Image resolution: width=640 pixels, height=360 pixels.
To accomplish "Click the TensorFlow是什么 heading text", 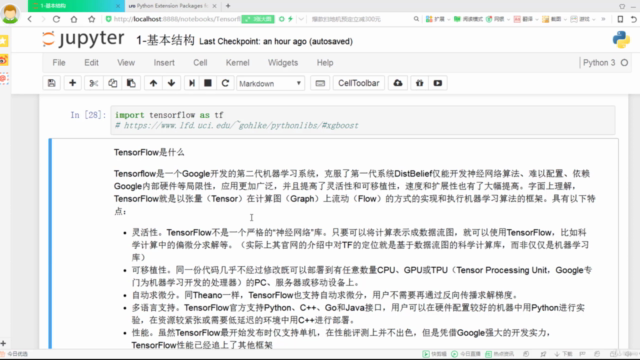I will click(x=149, y=152).
